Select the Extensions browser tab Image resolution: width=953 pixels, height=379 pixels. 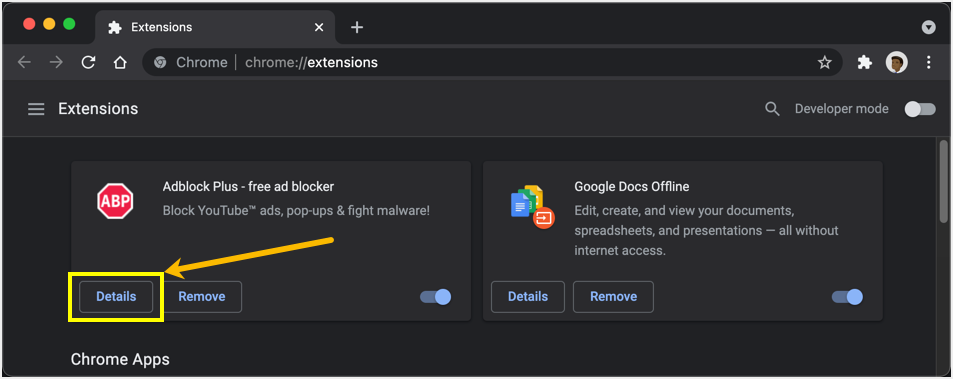(x=215, y=27)
